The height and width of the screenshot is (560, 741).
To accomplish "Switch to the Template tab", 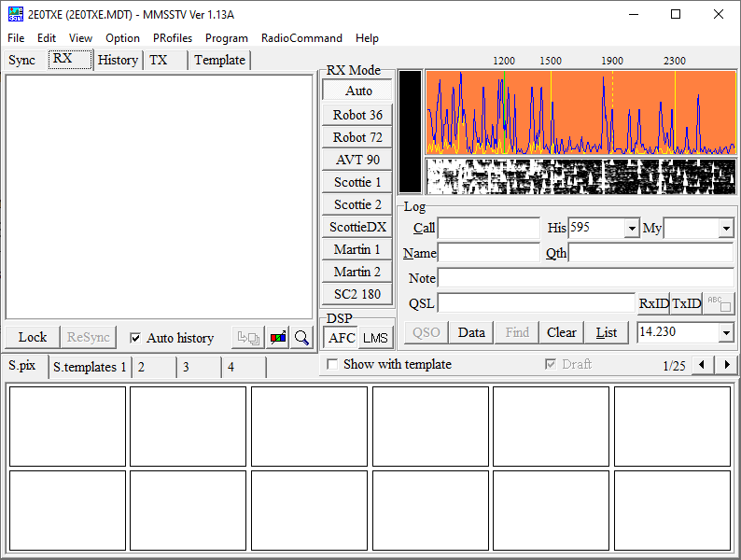I will (x=219, y=60).
